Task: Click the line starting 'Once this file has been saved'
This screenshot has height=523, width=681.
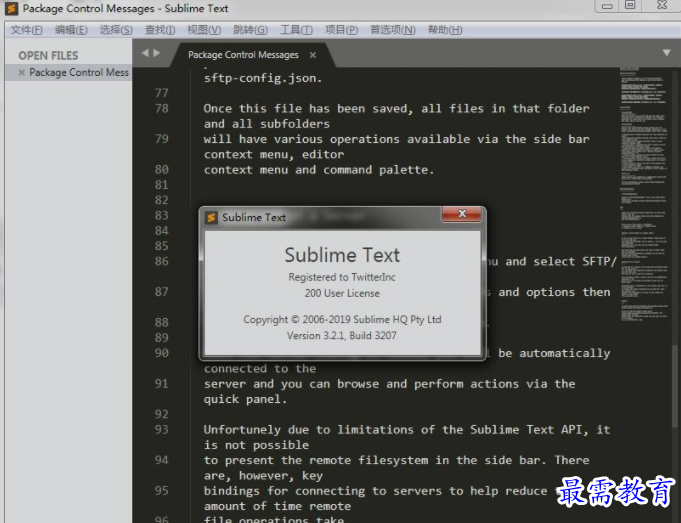Action: click(397, 109)
